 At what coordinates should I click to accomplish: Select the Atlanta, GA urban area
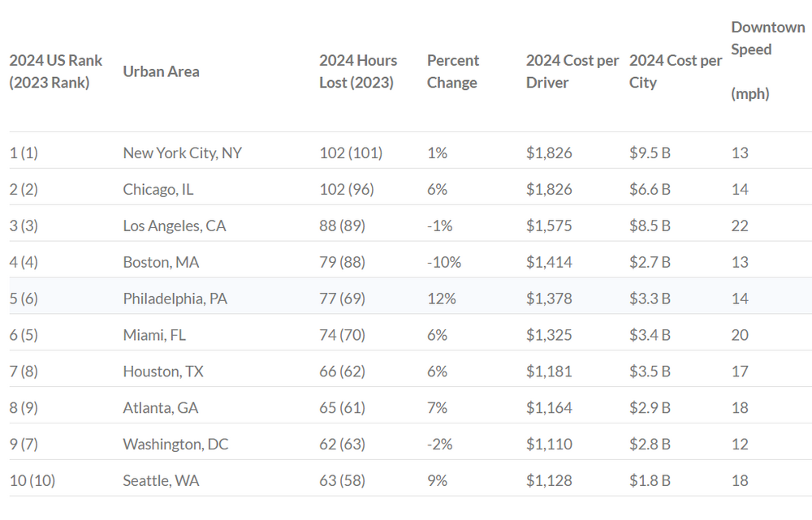pyautogui.click(x=161, y=408)
